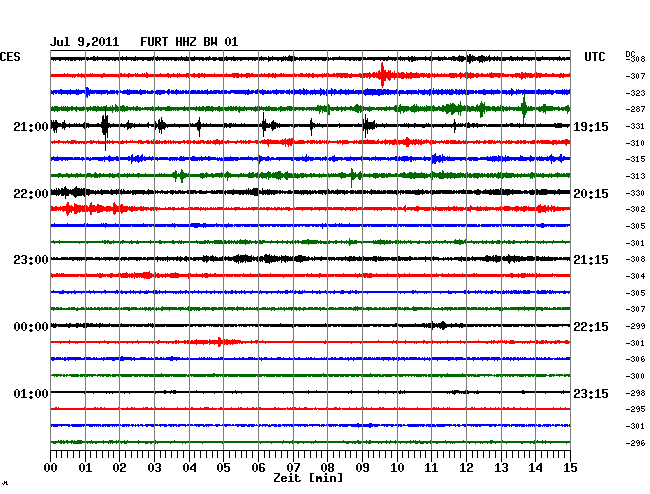Click the DC offset value -298

coord(635,393)
